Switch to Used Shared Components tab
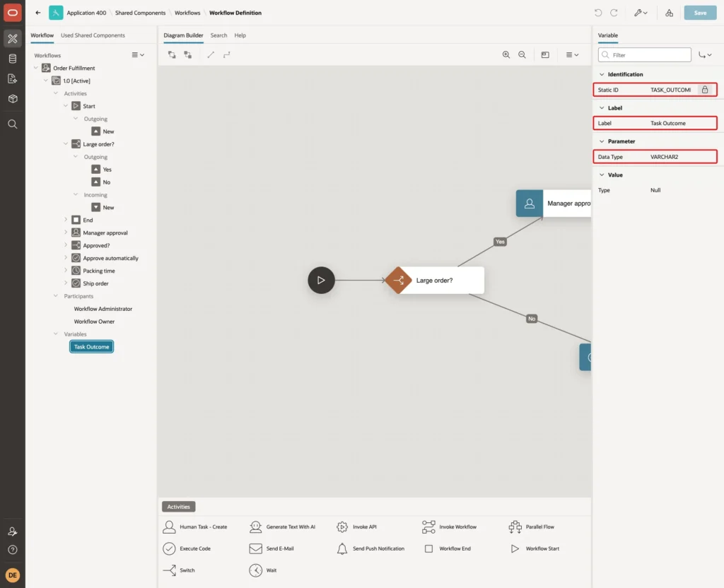The height and width of the screenshot is (588, 724). click(x=93, y=35)
